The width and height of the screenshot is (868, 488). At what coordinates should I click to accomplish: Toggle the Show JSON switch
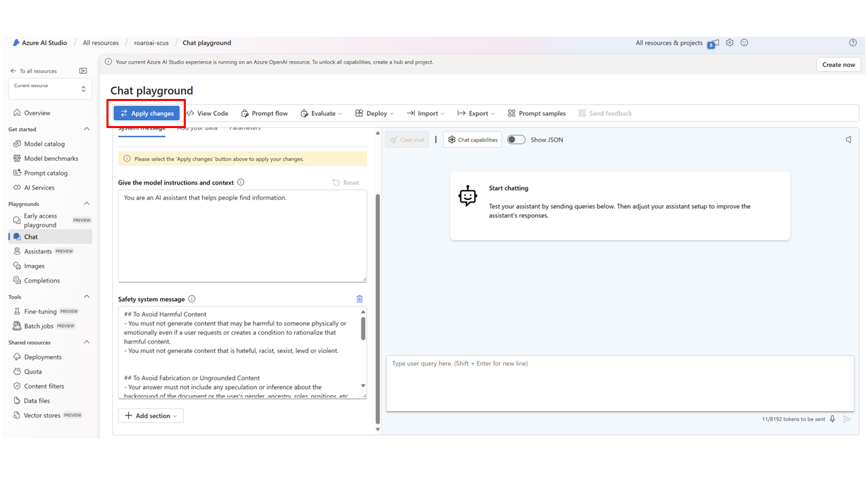[516, 140]
